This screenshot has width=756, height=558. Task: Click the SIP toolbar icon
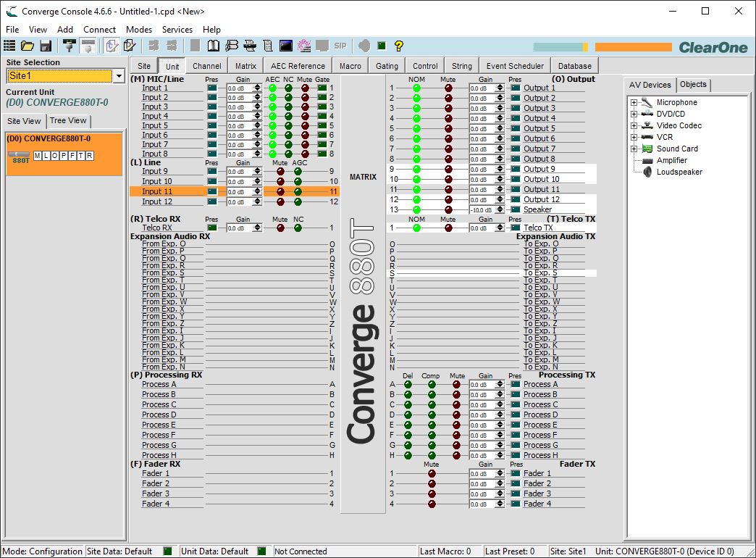[340, 46]
